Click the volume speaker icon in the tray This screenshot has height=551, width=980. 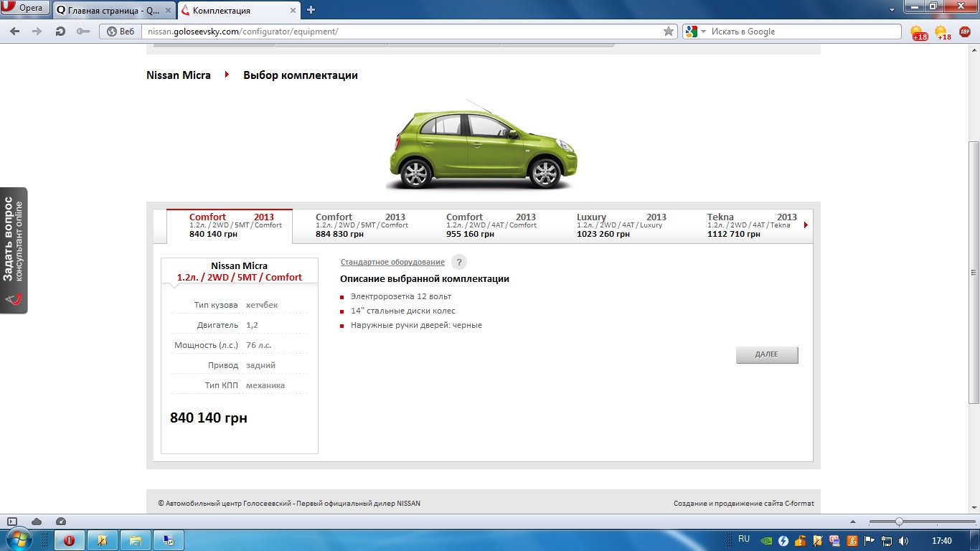point(903,540)
